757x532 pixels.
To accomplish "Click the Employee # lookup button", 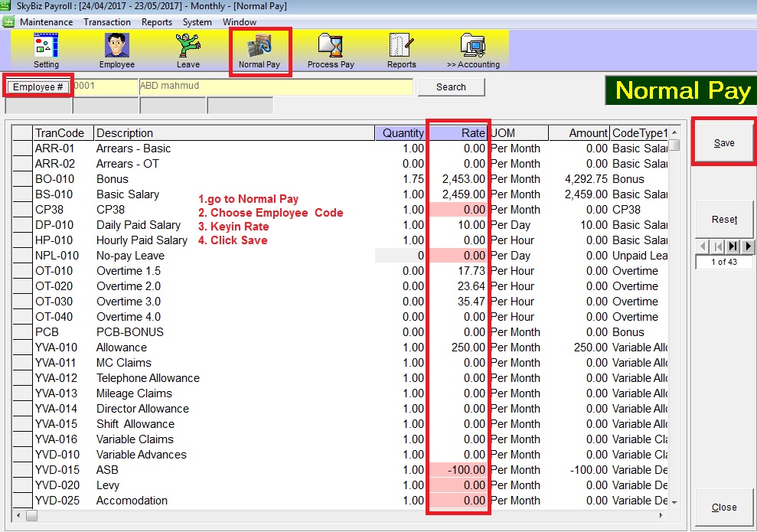I will [x=38, y=86].
